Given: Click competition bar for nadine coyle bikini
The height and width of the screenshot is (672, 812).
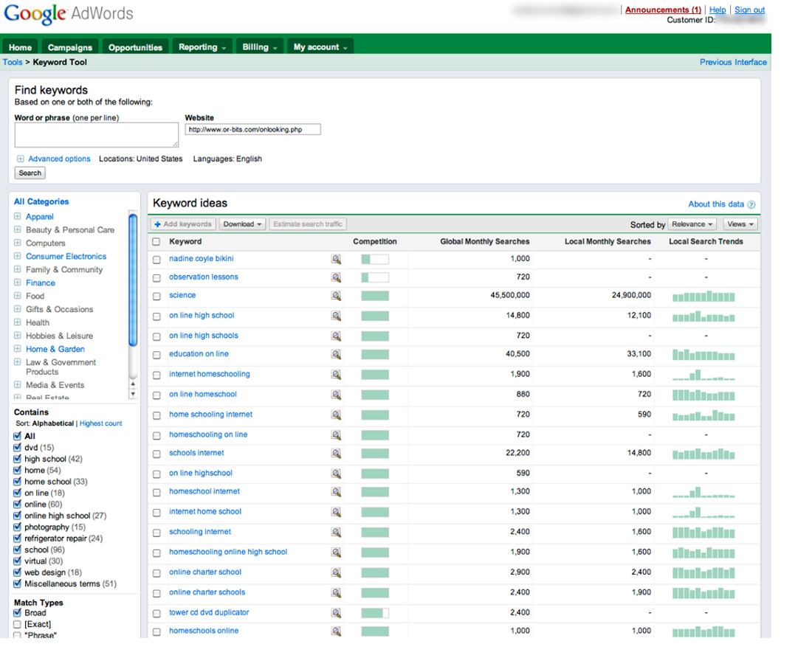Looking at the screenshot, I should (375, 259).
